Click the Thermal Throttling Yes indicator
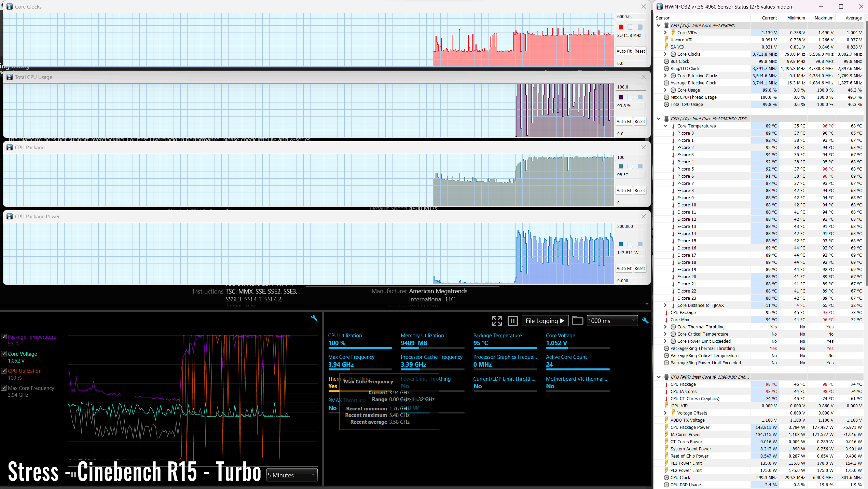The width and height of the screenshot is (868, 489). tap(333, 386)
